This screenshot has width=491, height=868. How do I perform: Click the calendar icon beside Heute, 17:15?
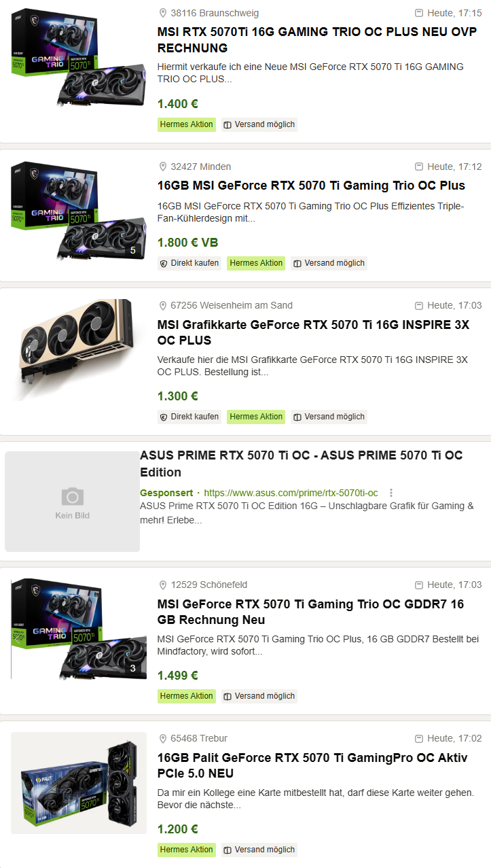pos(418,13)
